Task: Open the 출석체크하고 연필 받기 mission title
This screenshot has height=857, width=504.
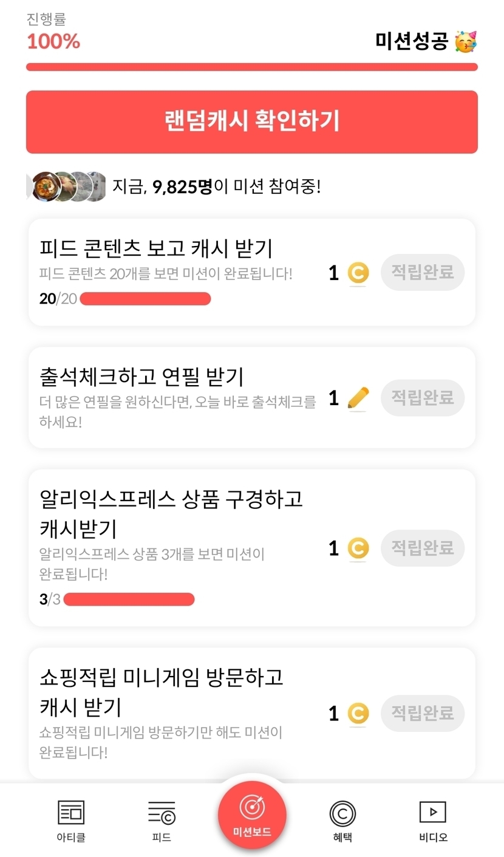Action: coord(141,377)
